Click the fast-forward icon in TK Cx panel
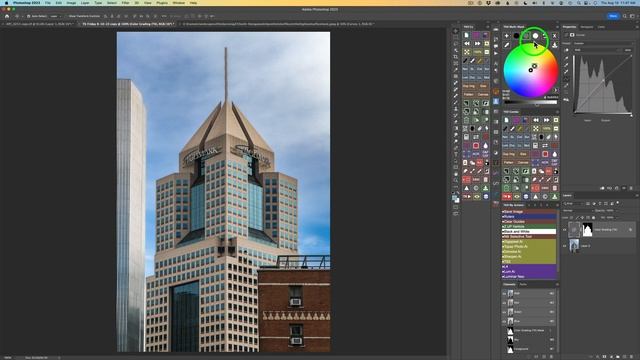This screenshot has height=360, width=640. (477, 43)
